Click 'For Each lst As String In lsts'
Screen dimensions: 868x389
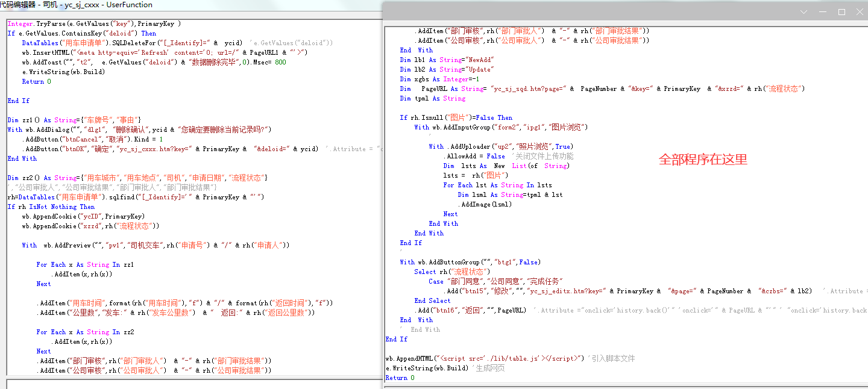coord(498,185)
